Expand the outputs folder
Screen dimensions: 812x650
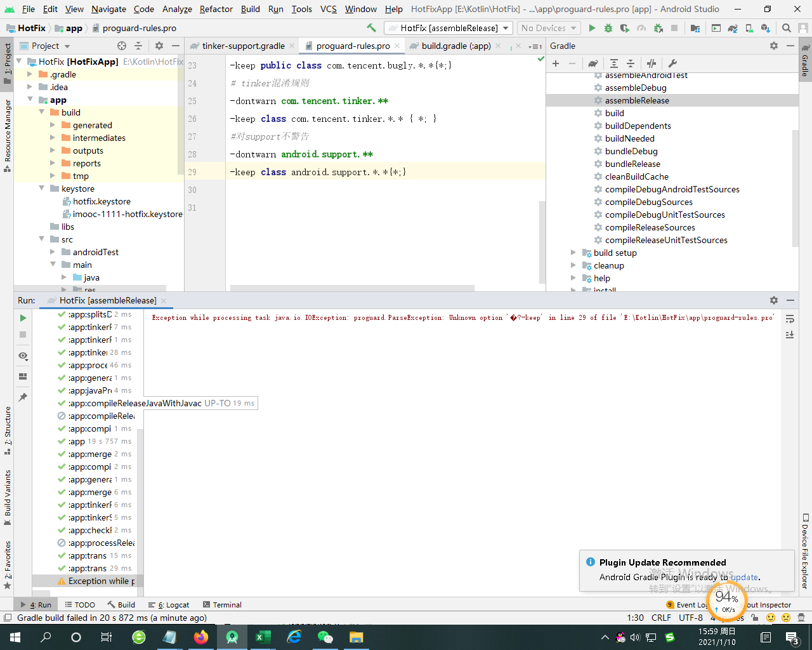point(53,150)
